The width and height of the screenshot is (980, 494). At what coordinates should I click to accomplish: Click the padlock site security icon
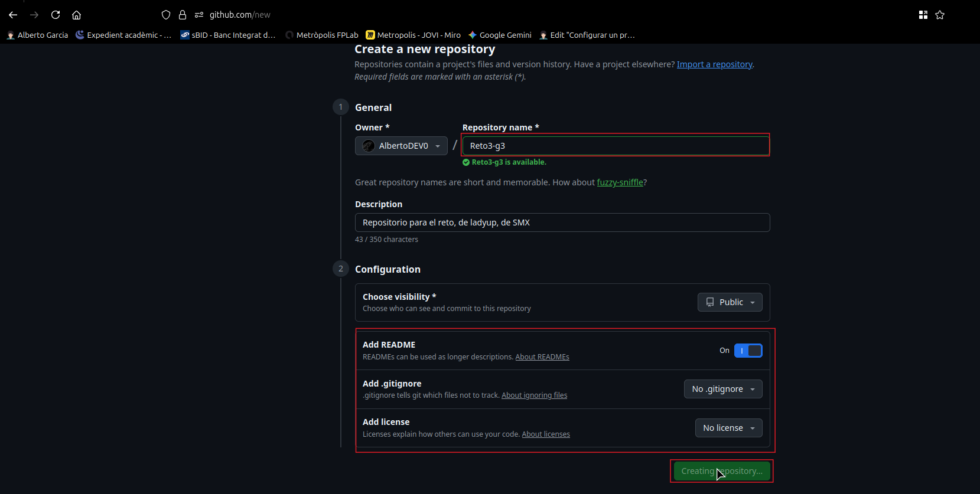[x=183, y=15]
